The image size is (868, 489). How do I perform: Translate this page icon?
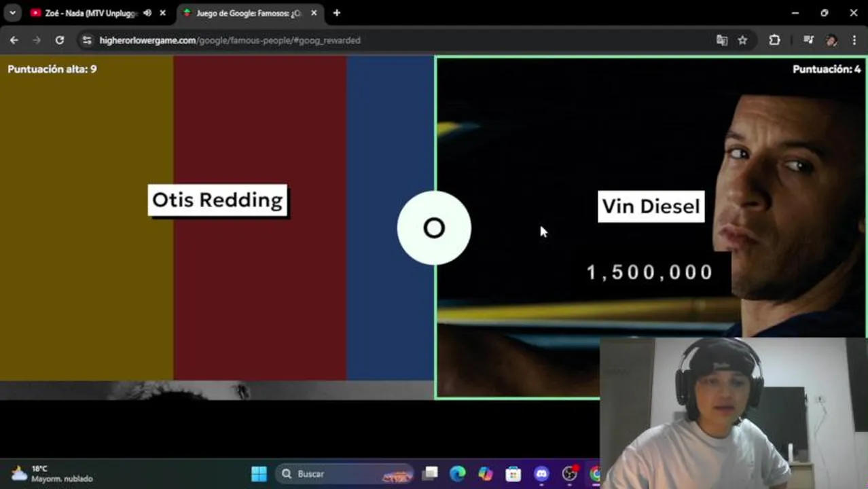click(x=722, y=40)
